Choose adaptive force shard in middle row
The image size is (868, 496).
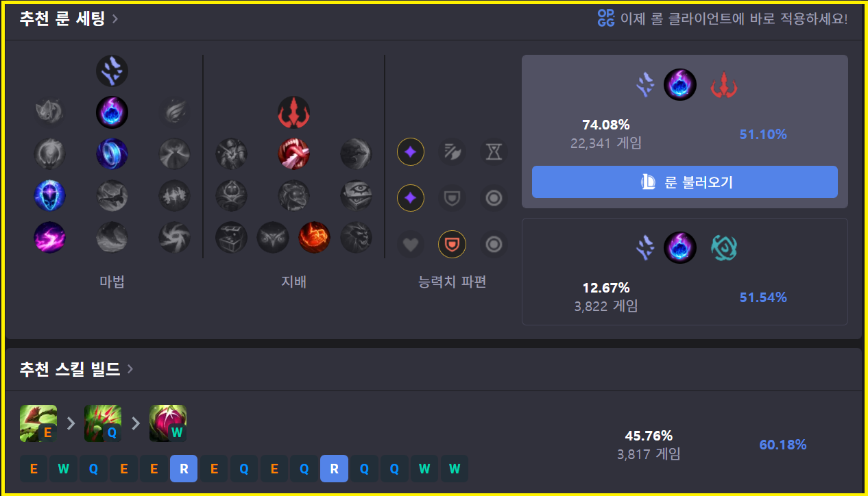click(411, 199)
